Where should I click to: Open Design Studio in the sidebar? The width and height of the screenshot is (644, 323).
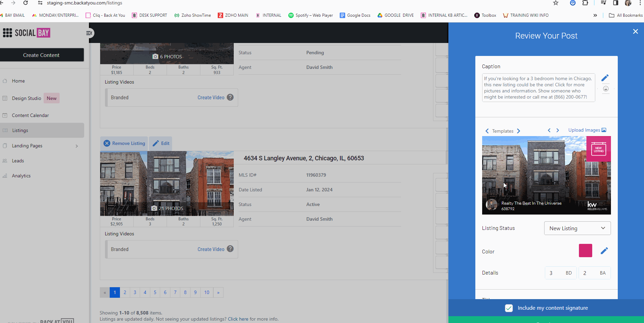27,98
